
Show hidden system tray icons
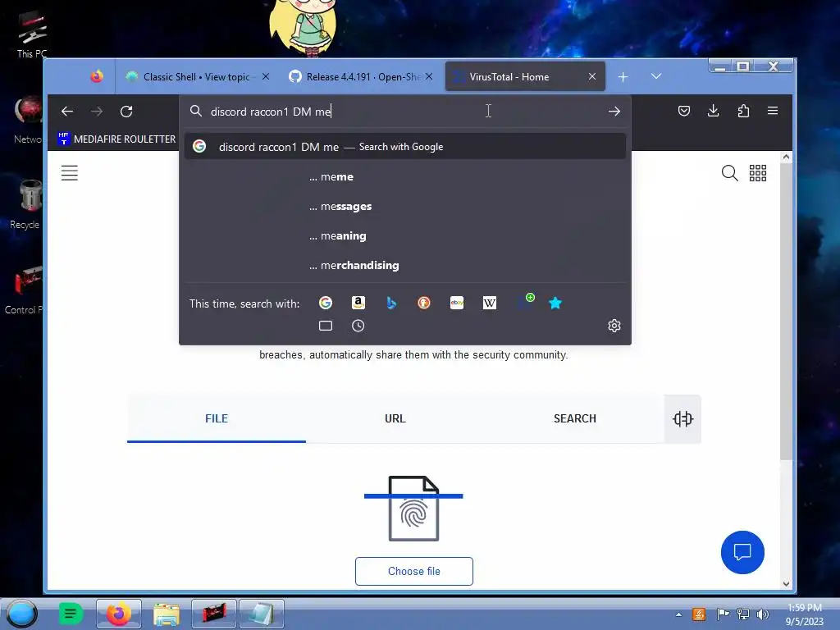tap(678, 614)
